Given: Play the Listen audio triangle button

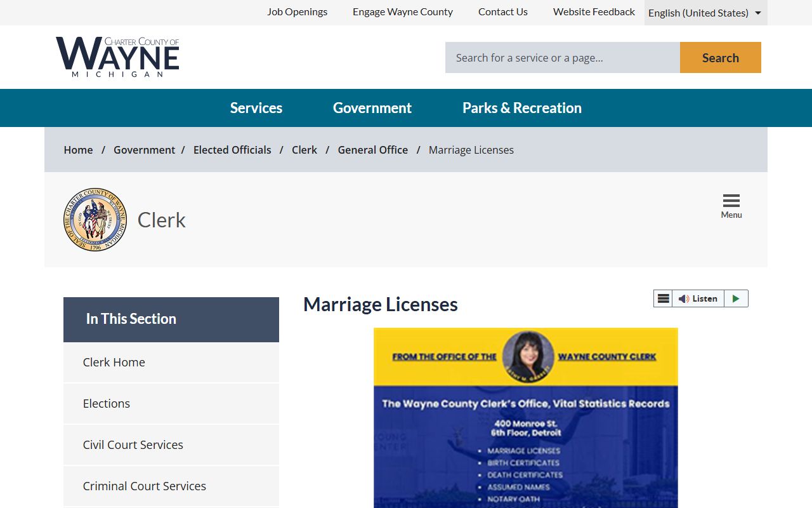Looking at the screenshot, I should [x=736, y=298].
